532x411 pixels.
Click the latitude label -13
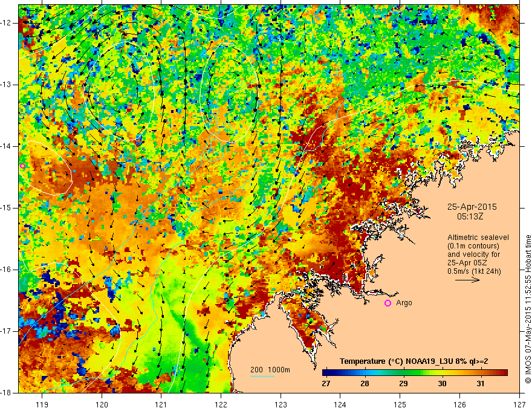6,85
